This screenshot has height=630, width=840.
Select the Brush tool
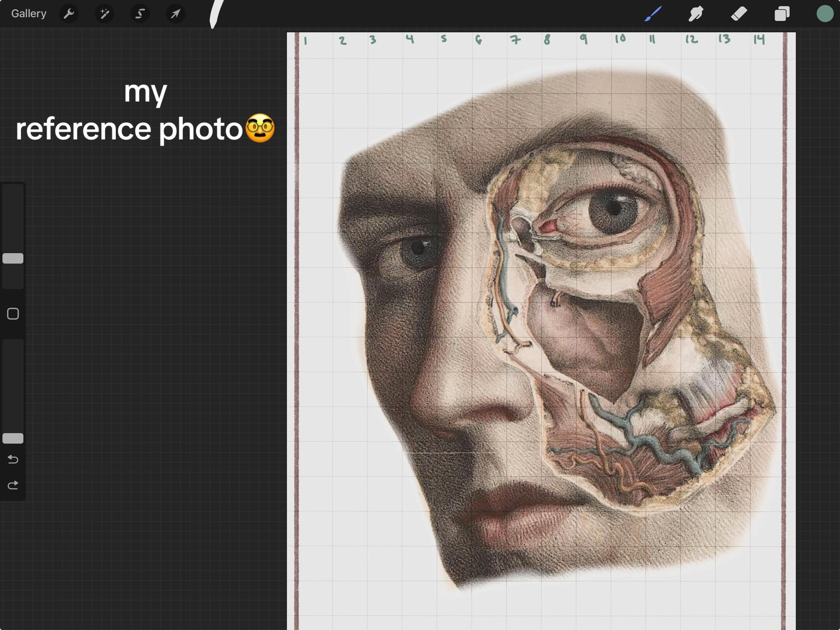pyautogui.click(x=653, y=14)
